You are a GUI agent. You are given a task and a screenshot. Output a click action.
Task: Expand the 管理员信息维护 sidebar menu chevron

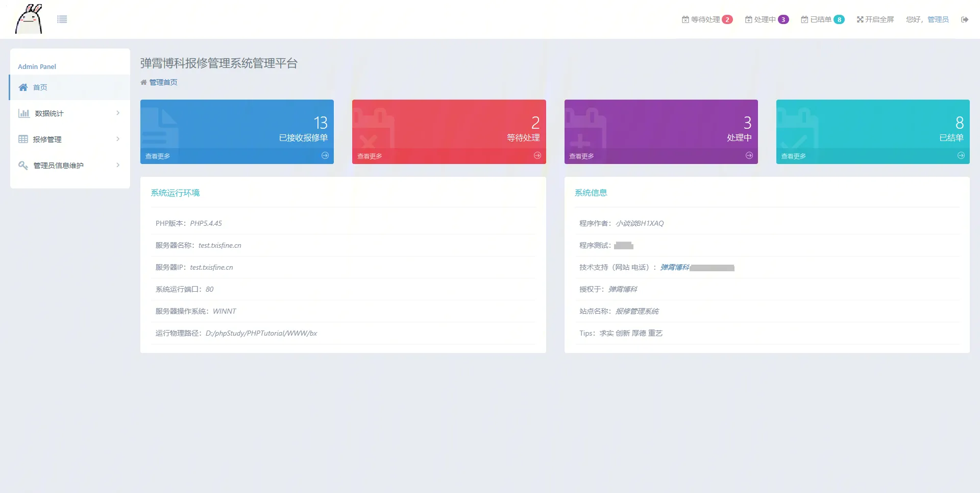tap(118, 165)
